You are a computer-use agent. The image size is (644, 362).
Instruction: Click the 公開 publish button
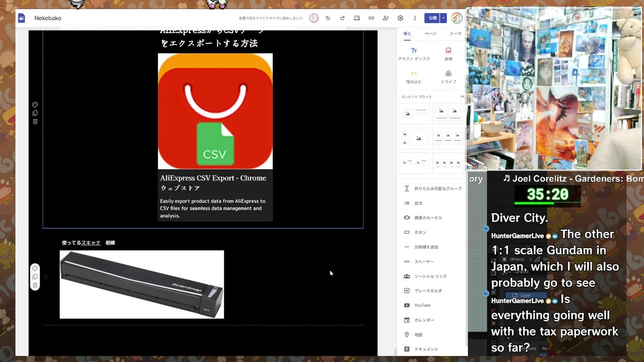(x=432, y=18)
